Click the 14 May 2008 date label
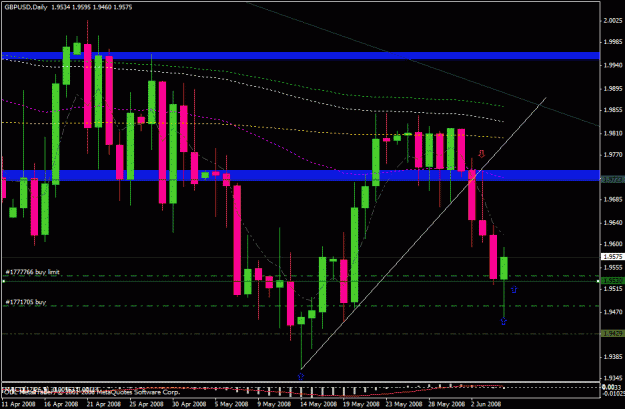The height and width of the screenshot is (409, 625). 318,404
